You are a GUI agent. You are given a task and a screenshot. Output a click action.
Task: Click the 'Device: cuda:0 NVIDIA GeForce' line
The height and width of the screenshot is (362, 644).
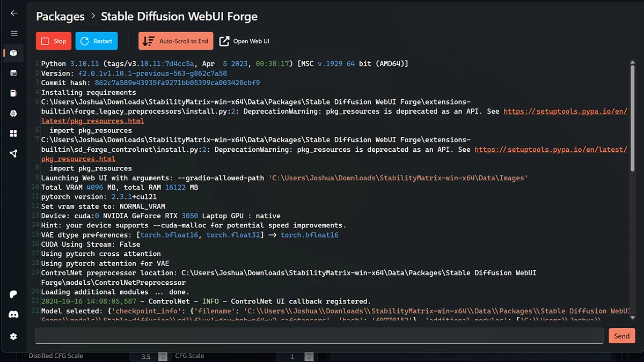161,216
